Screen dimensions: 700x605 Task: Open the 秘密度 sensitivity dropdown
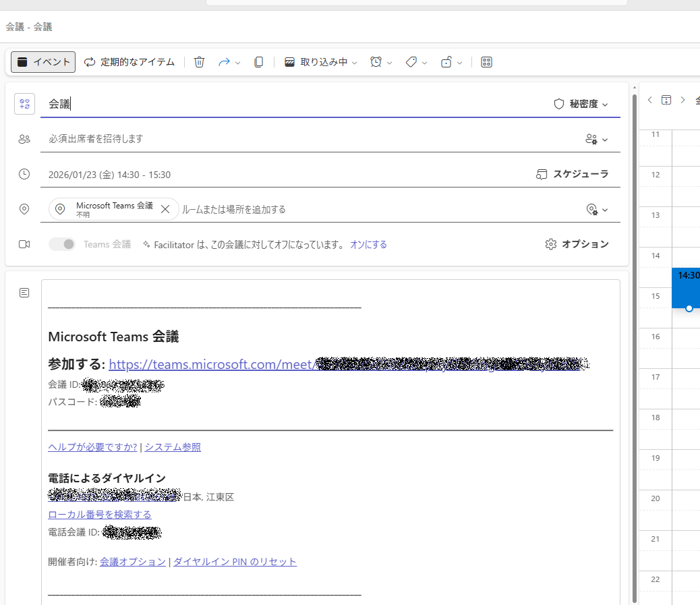581,104
